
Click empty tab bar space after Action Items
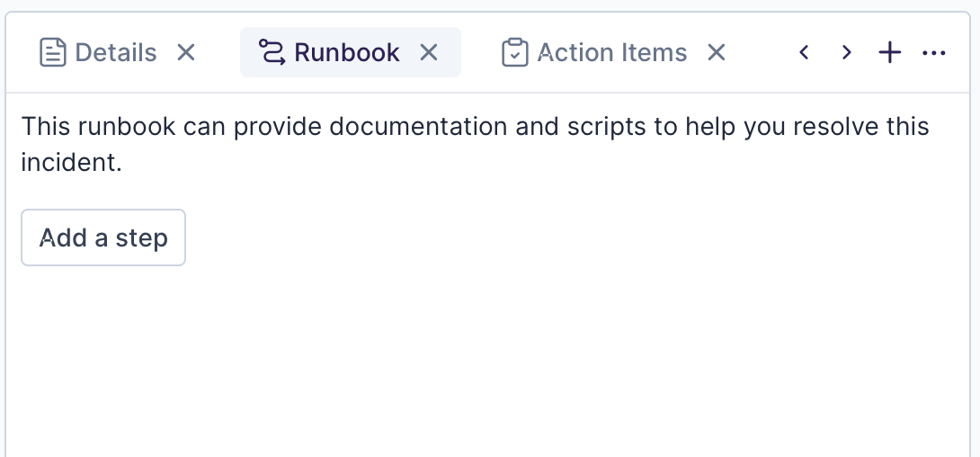tap(761, 53)
